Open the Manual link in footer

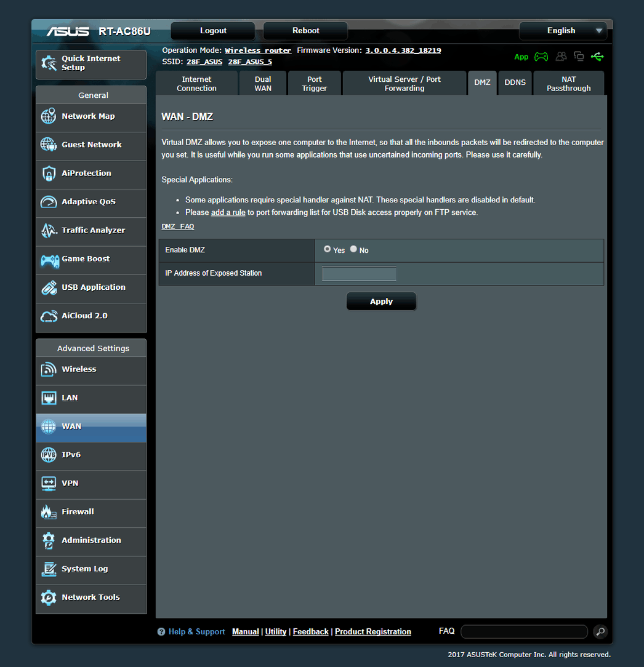(x=245, y=632)
